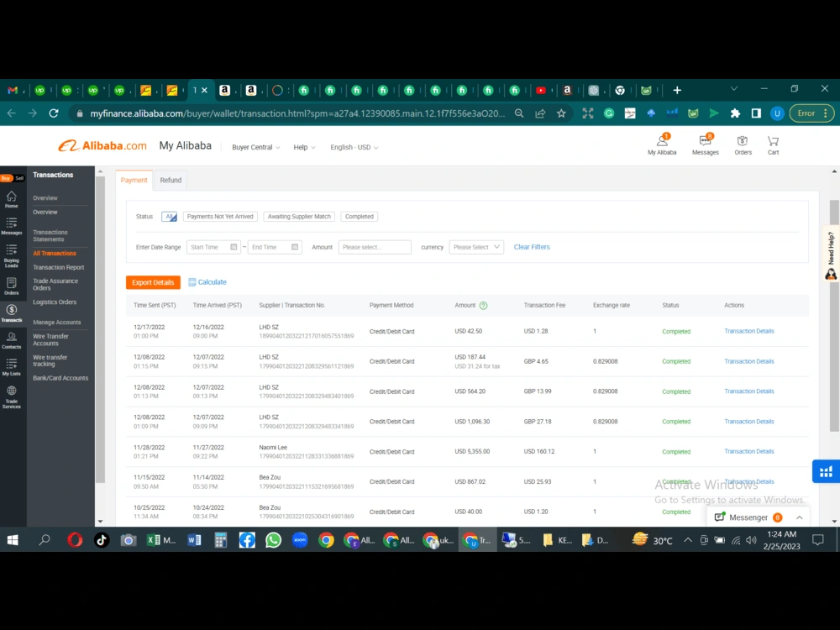Filter by Awaiting Supplier Match status
Screen dimensions: 840x630
pyautogui.click(x=299, y=217)
